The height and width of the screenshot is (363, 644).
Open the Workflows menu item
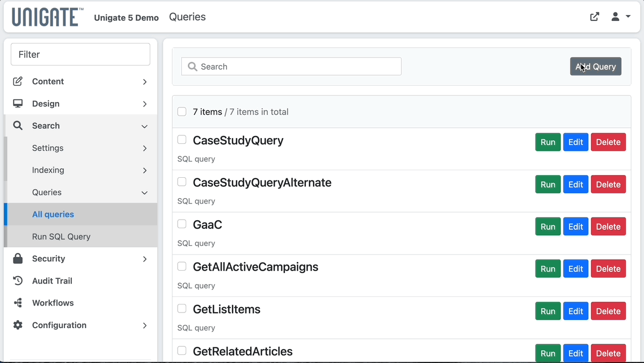pyautogui.click(x=80, y=303)
